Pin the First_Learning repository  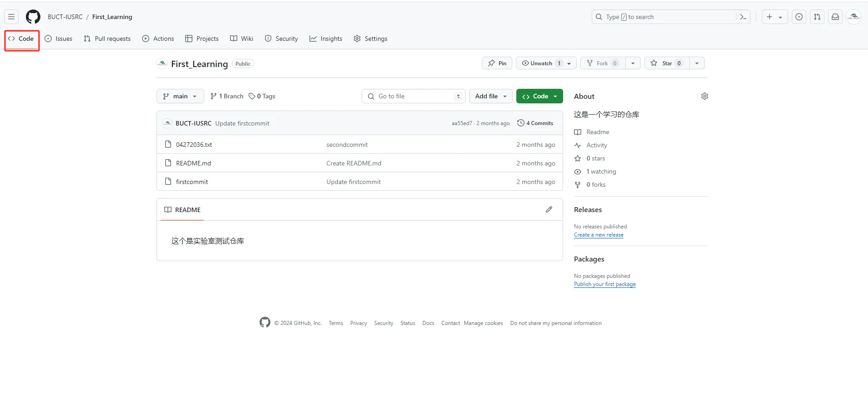pos(497,63)
